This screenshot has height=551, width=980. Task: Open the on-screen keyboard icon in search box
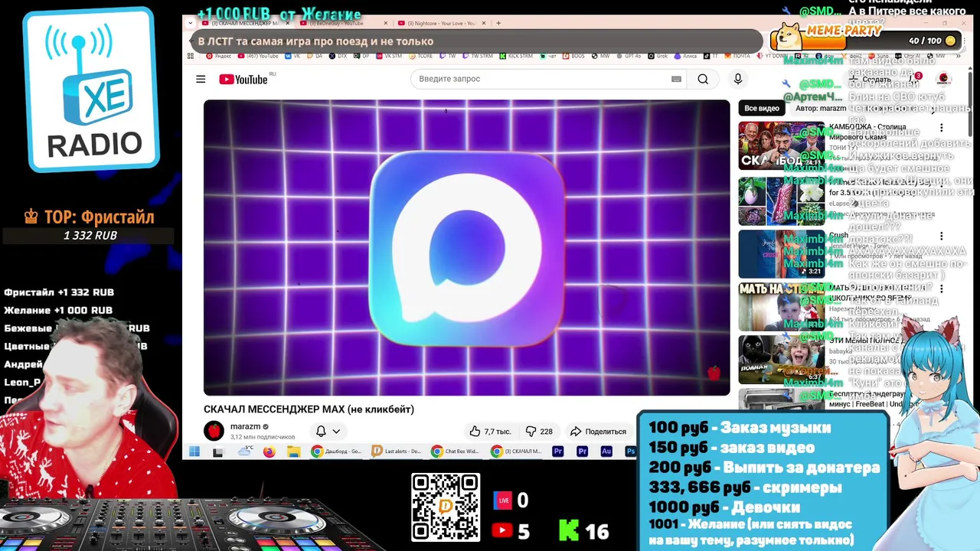point(676,79)
